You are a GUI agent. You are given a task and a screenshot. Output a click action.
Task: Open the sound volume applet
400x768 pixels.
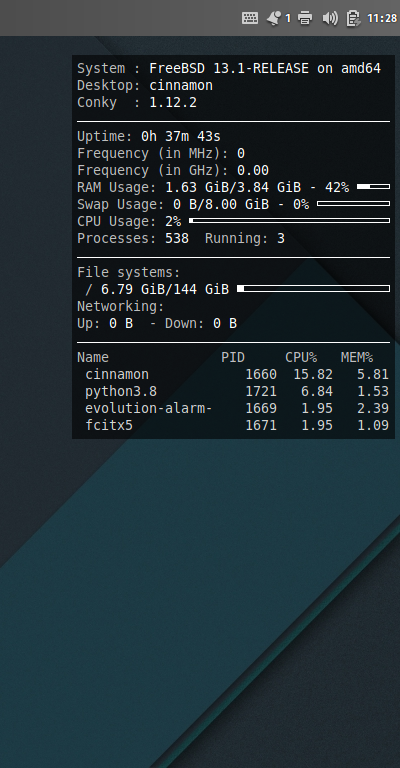[330, 18]
